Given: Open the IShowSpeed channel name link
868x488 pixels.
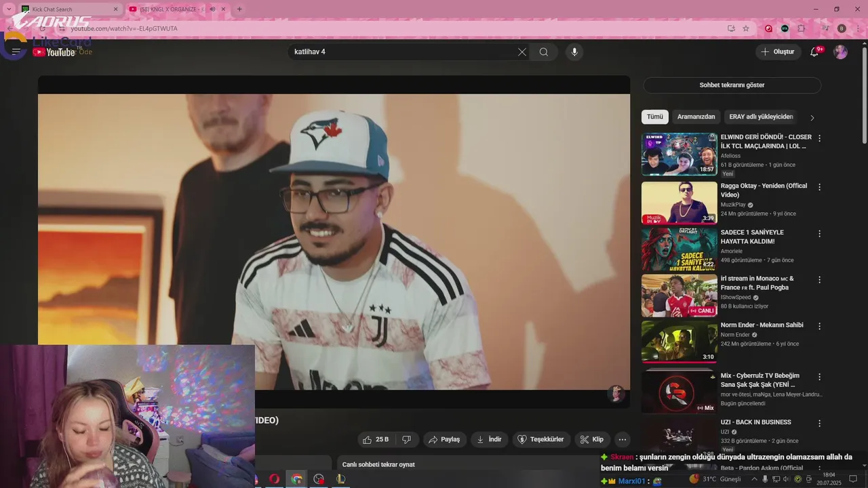Looking at the screenshot, I should pos(735,298).
